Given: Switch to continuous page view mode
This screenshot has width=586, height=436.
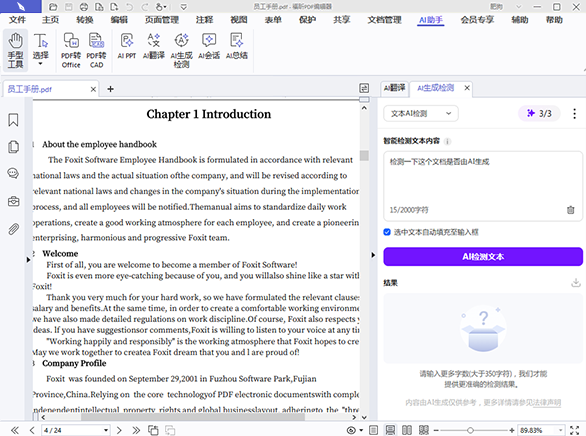Looking at the screenshot, I should (x=390, y=430).
